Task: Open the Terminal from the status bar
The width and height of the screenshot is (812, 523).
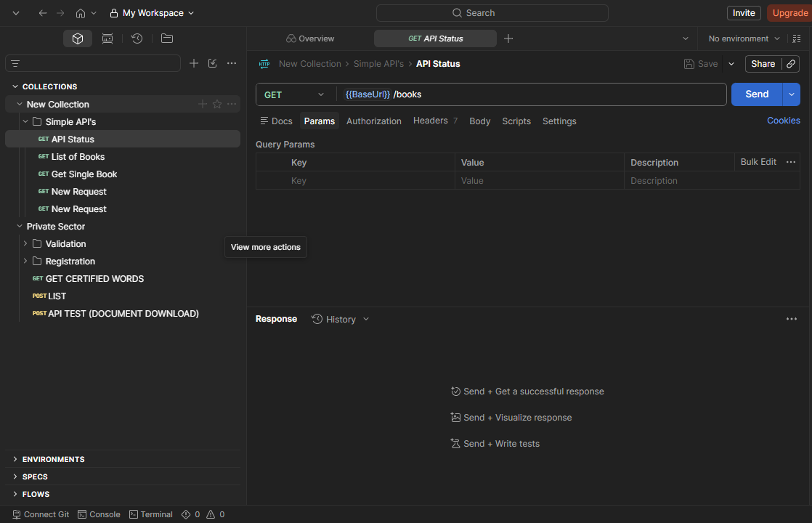Action: (150, 514)
